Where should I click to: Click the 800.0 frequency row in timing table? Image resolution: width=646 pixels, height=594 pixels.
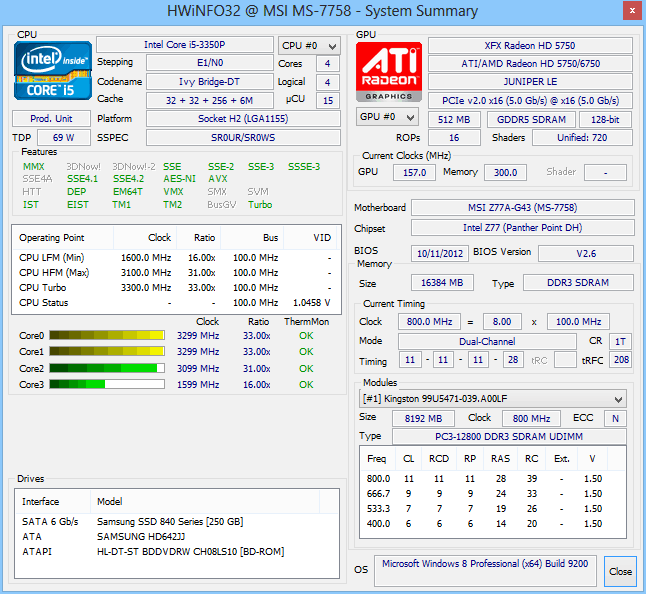490,479
